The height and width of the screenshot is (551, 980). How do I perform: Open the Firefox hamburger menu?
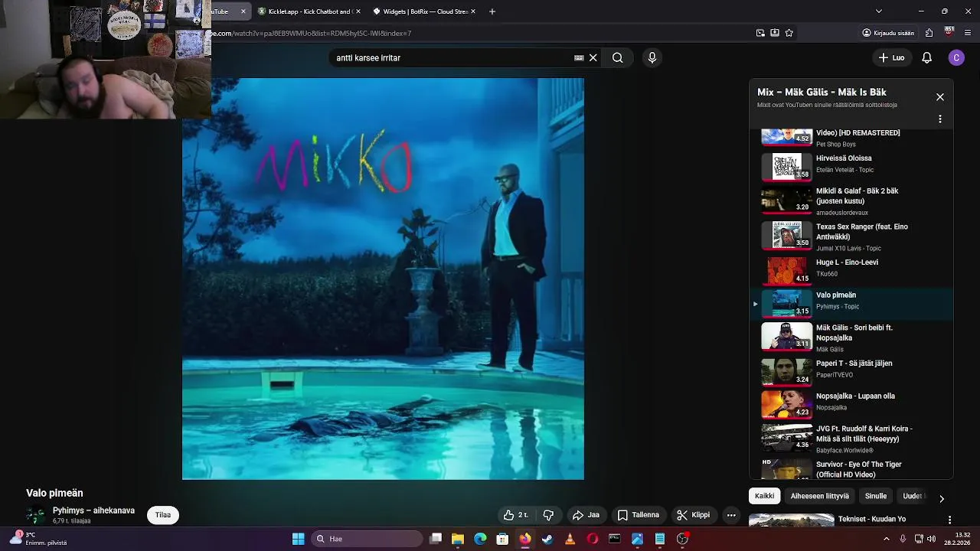[969, 33]
